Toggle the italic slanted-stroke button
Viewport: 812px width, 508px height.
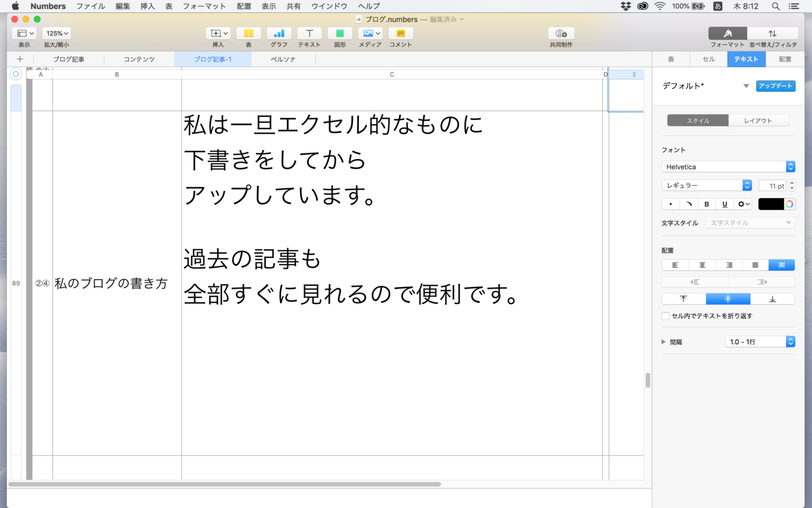point(689,204)
